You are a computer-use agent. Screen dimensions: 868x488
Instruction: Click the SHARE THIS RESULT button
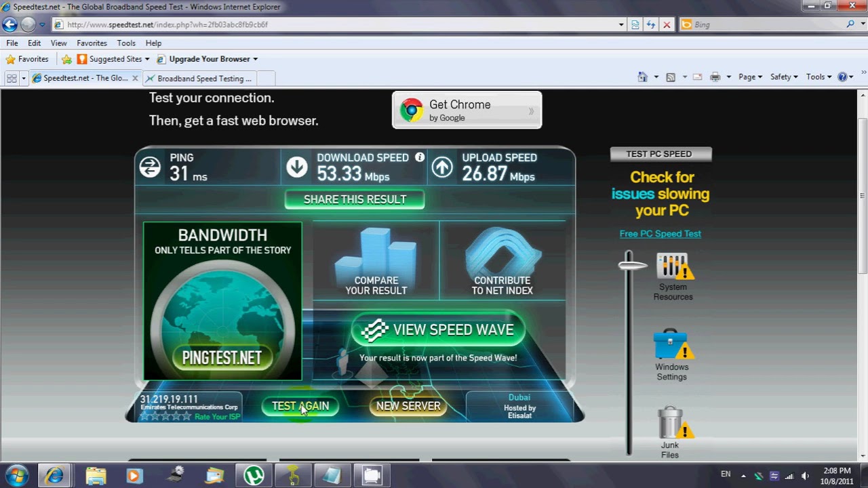click(x=355, y=199)
